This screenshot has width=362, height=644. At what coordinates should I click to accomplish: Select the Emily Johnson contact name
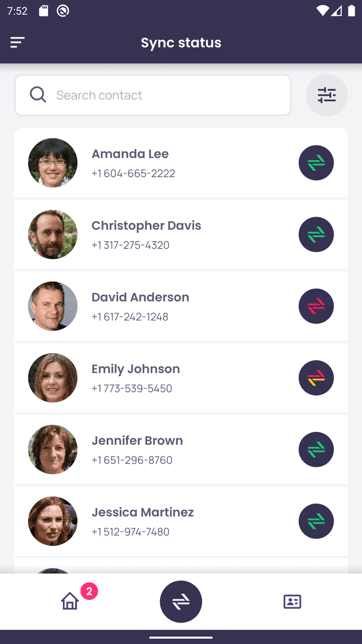[x=135, y=369]
